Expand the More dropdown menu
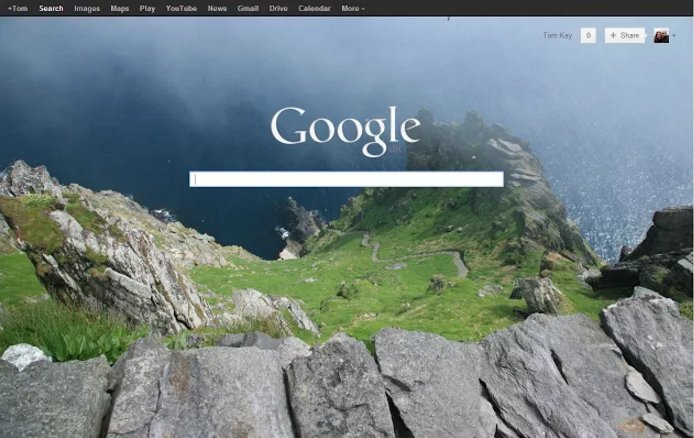This screenshot has width=694, height=438. coord(352,8)
